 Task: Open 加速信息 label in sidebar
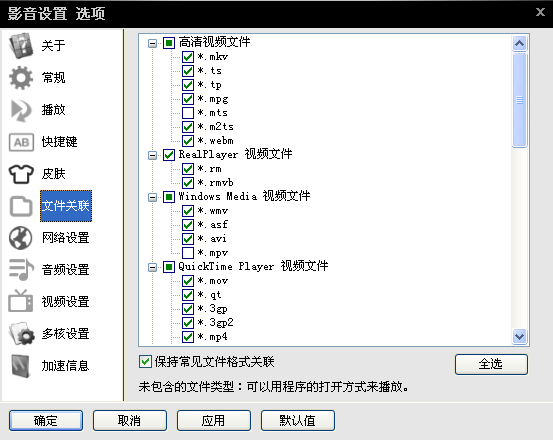65,366
